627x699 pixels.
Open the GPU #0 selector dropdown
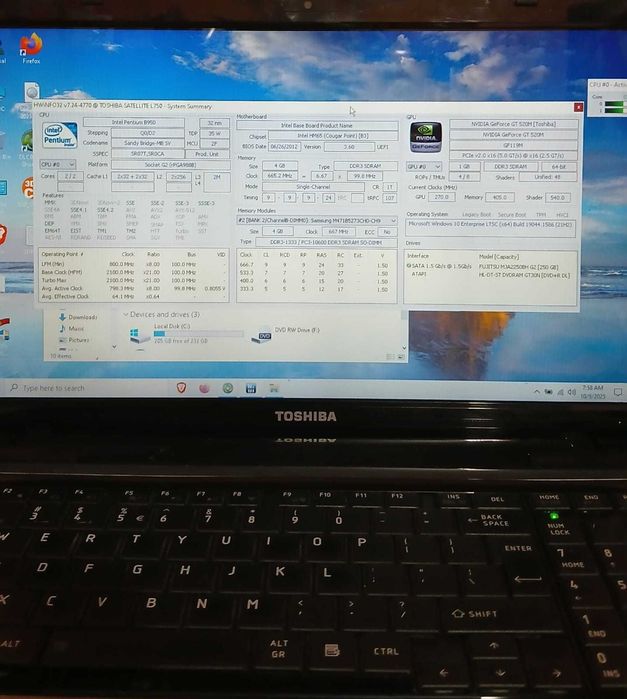click(x=424, y=166)
